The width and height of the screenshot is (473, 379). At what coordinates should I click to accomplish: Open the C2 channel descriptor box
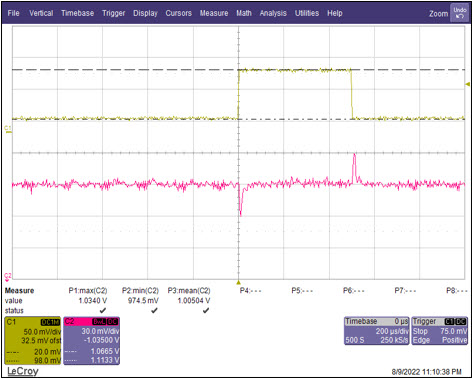pos(91,341)
